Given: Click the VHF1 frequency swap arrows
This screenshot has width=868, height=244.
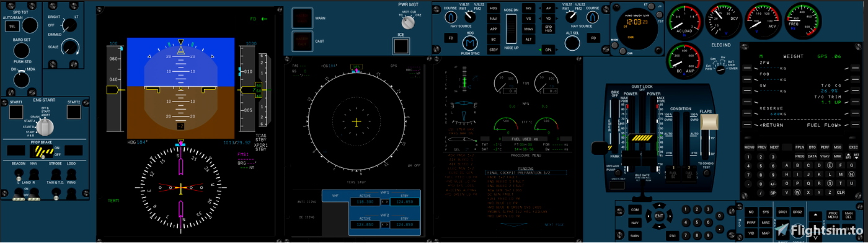Looking at the screenshot, I should pyautogui.click(x=384, y=202).
